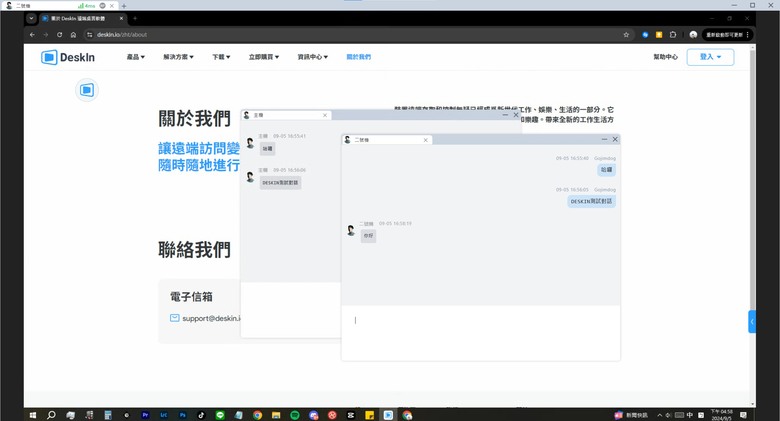
Task: Open Spotify from the taskbar
Action: 294,415
